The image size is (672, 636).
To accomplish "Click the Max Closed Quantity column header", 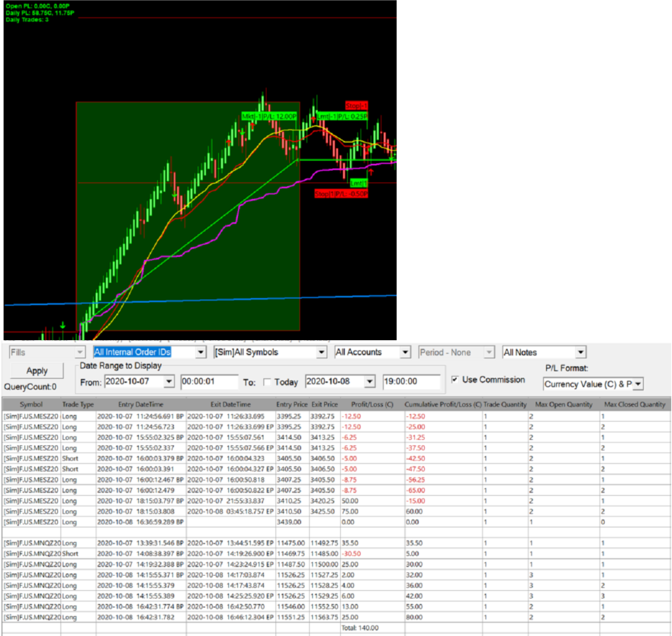I will (x=635, y=404).
